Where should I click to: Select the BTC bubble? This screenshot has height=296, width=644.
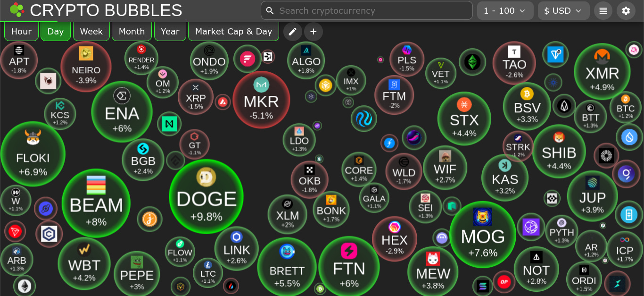[x=626, y=107]
